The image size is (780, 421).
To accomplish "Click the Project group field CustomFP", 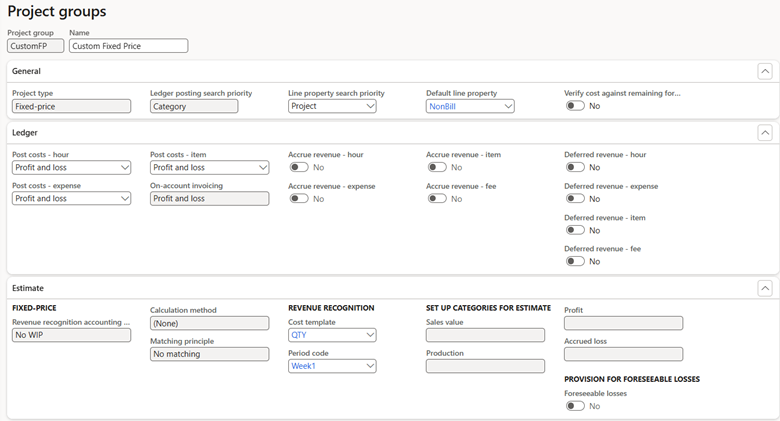I will (35, 46).
